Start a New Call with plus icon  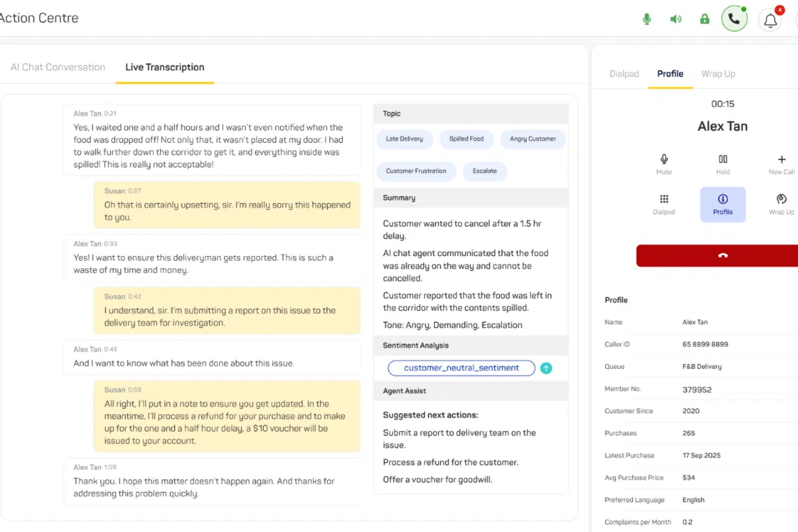(781, 164)
